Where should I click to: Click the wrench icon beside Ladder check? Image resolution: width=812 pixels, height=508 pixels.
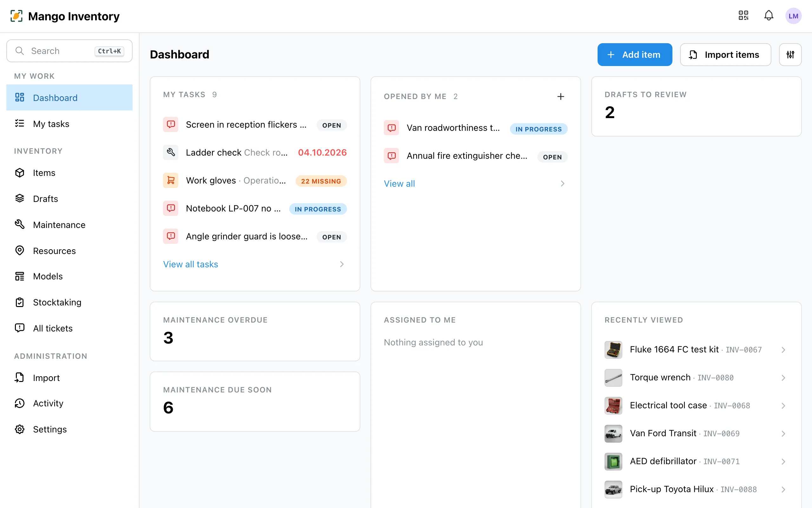[171, 152]
